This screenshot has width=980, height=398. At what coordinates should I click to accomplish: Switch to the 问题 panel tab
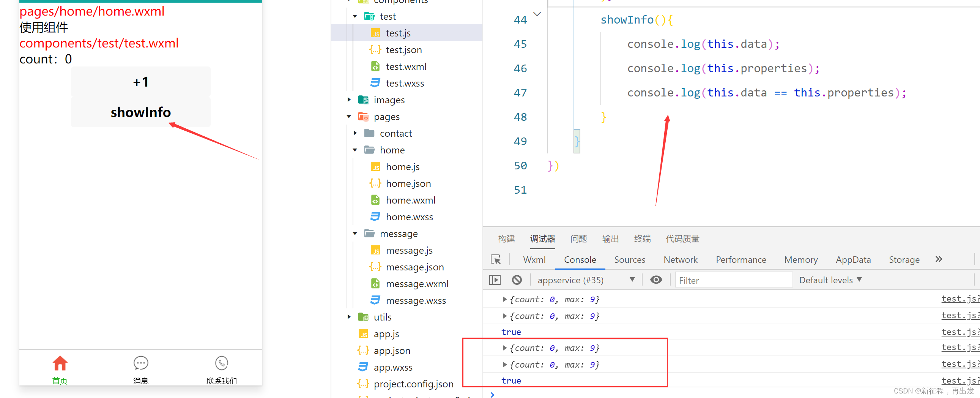(578, 239)
